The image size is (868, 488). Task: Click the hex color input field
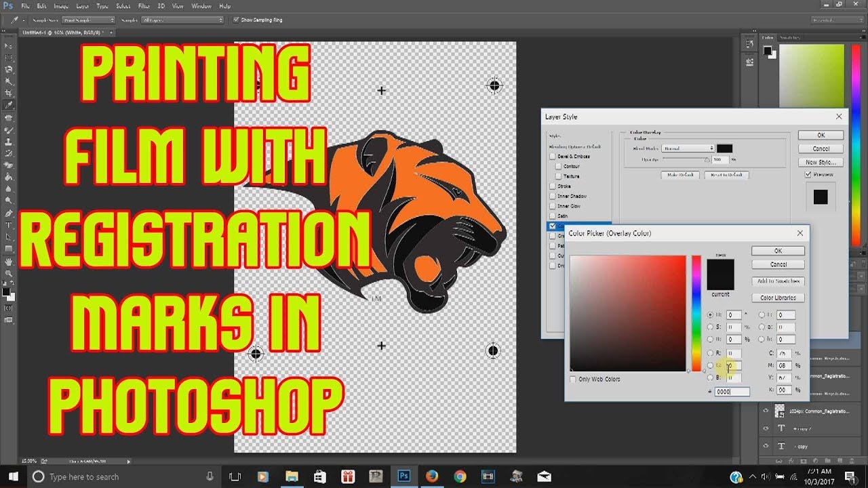click(x=732, y=392)
